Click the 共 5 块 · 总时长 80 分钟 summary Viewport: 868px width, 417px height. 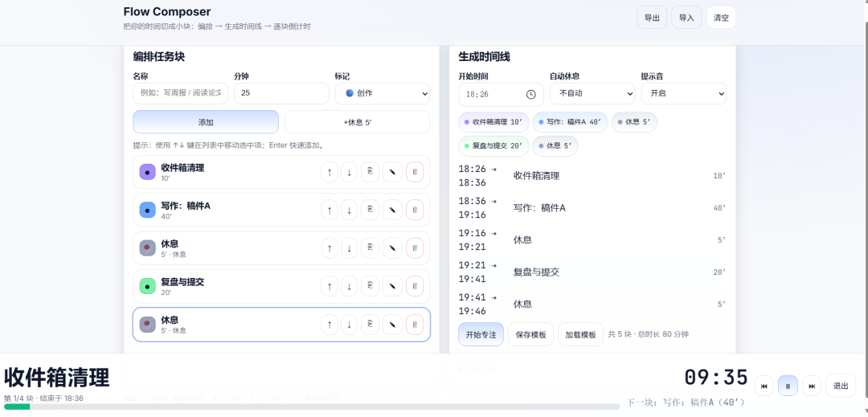(x=649, y=334)
